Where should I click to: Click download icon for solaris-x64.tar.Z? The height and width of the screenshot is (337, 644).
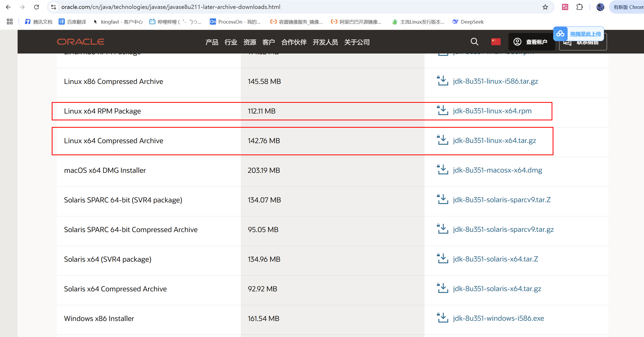point(443,258)
